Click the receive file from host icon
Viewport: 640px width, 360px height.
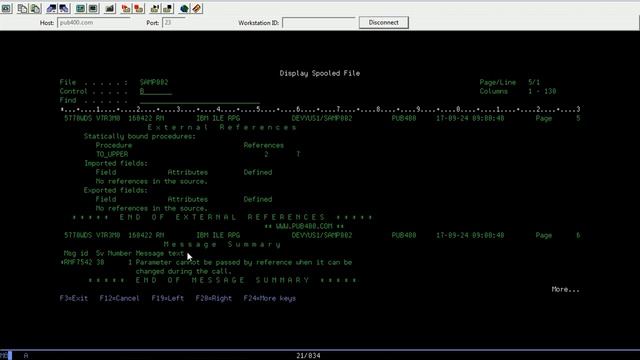point(64,8)
